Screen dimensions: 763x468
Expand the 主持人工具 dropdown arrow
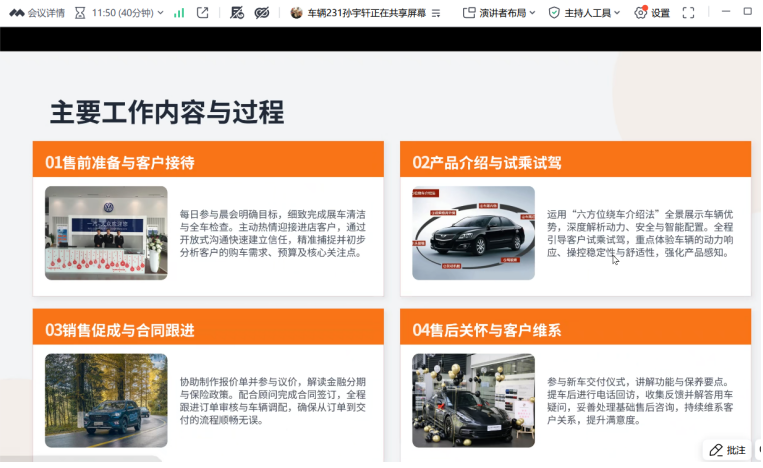pyautogui.click(x=617, y=13)
